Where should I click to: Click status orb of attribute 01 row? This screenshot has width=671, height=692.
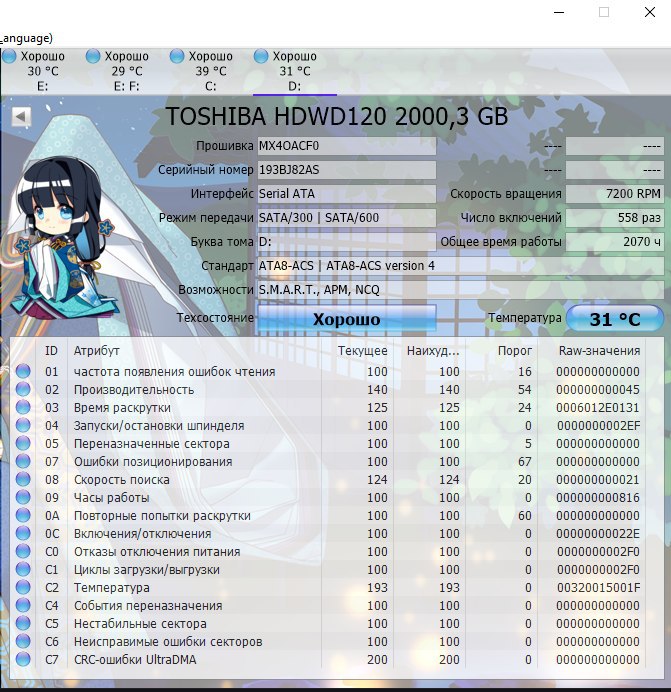23,371
